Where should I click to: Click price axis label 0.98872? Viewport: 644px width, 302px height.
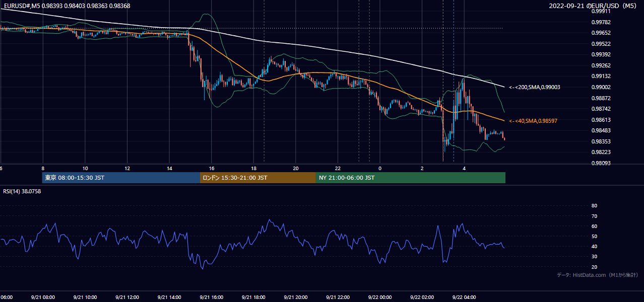coord(601,98)
